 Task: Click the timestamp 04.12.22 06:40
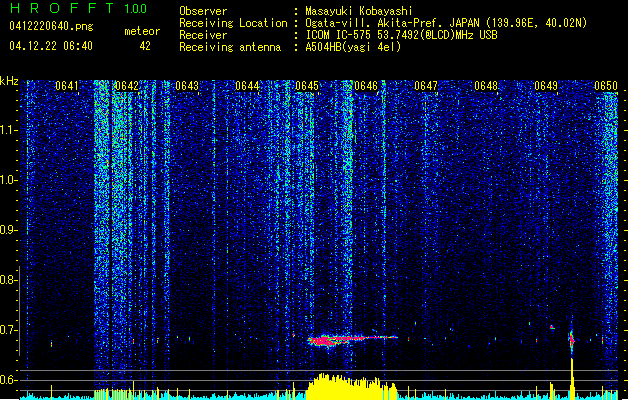tap(51, 46)
